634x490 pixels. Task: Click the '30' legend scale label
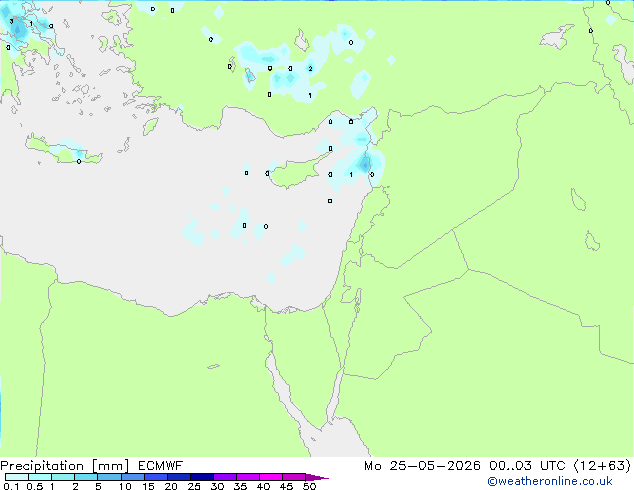217,486
